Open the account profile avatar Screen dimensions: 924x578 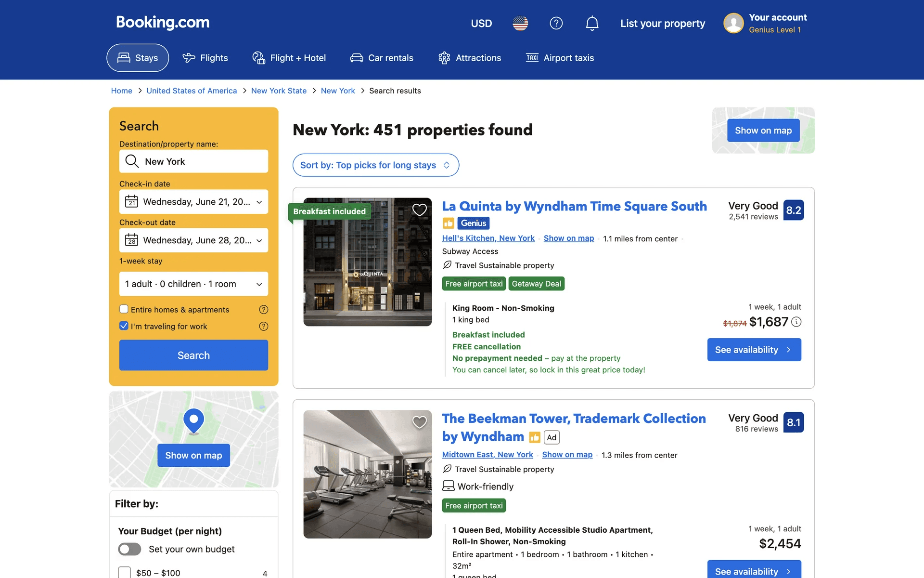pos(733,23)
